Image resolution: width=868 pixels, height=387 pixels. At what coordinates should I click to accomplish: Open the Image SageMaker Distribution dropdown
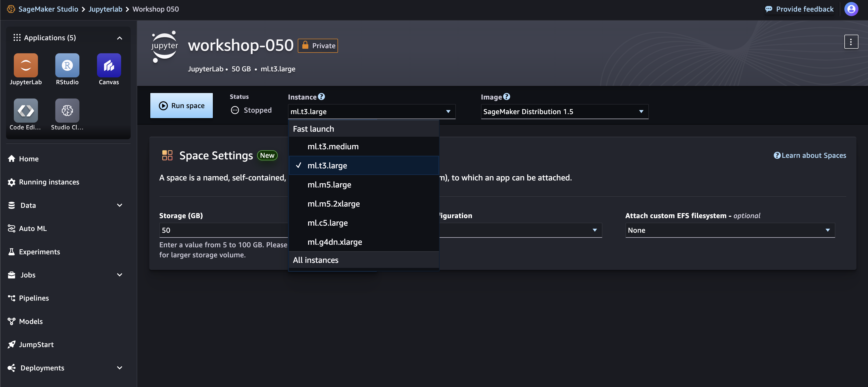click(x=564, y=112)
